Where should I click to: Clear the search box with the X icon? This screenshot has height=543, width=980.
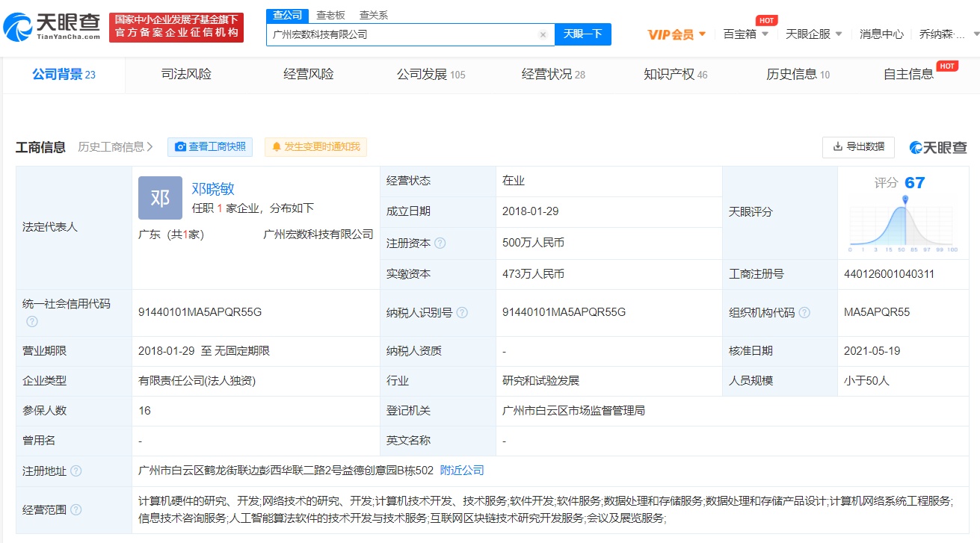(543, 34)
